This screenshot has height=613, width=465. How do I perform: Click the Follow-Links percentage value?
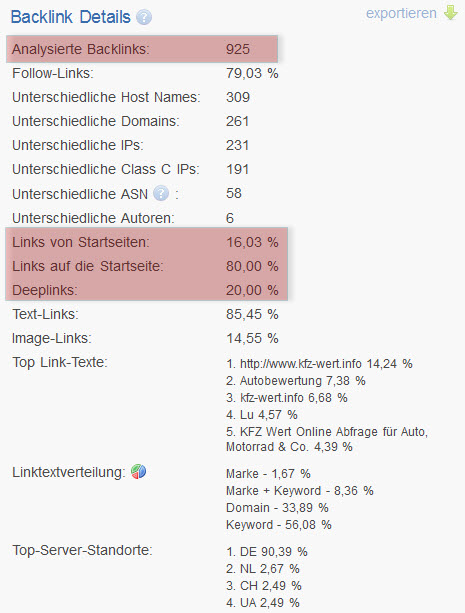pyautogui.click(x=252, y=73)
